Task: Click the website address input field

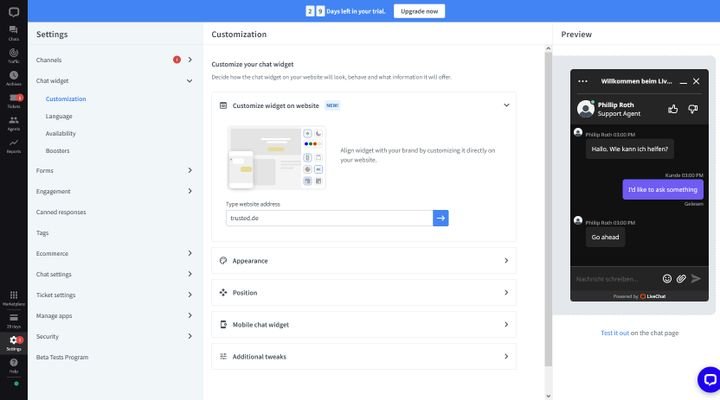Action: tap(329, 218)
